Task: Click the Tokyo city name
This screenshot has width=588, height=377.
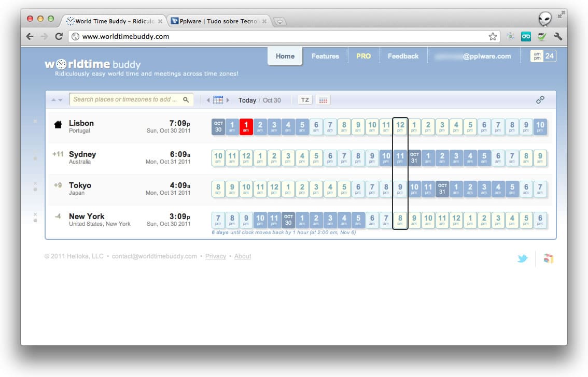Action: pyautogui.click(x=80, y=185)
